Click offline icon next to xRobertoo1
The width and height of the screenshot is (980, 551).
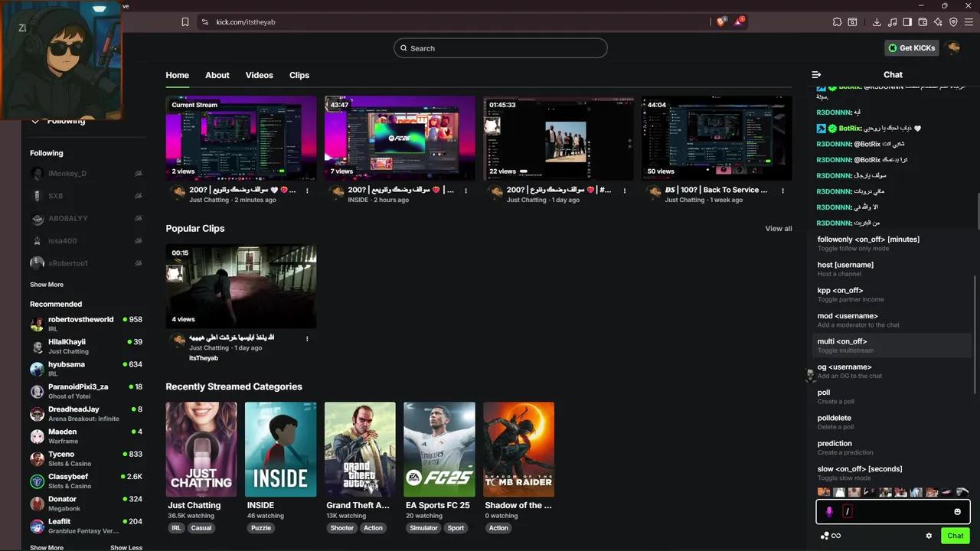139,263
